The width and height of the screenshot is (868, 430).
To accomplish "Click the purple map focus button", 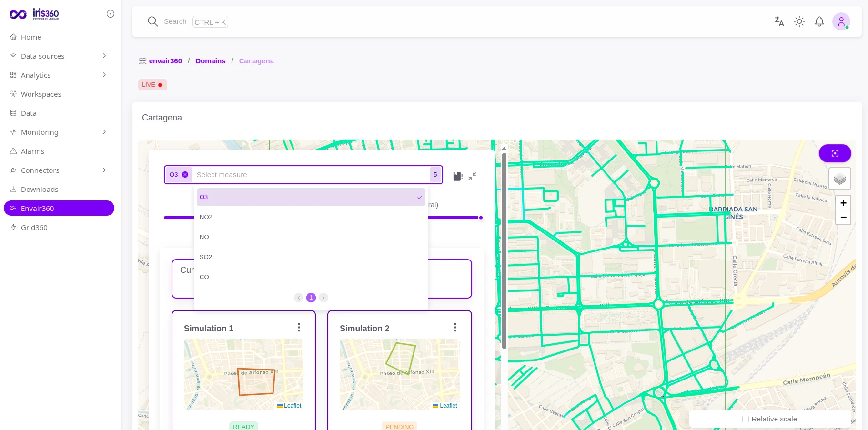I will [x=835, y=153].
